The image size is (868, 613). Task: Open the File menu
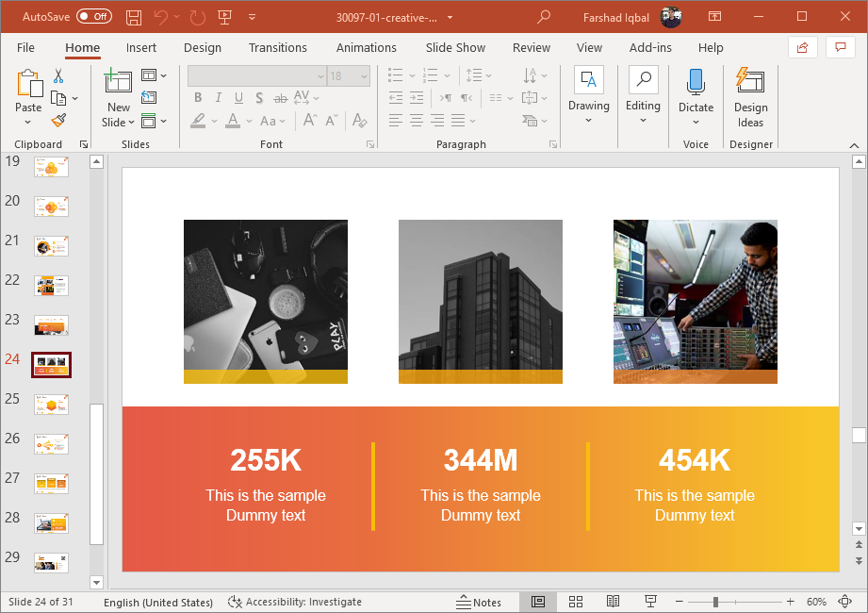25,47
